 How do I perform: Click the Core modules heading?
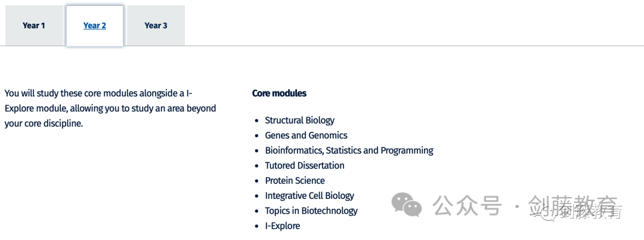(279, 93)
